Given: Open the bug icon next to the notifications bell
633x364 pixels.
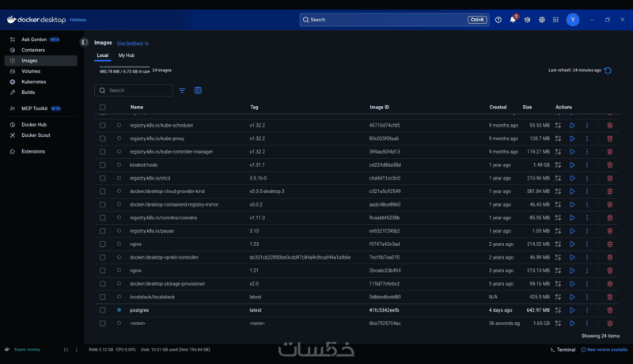Looking at the screenshot, I should click(527, 19).
